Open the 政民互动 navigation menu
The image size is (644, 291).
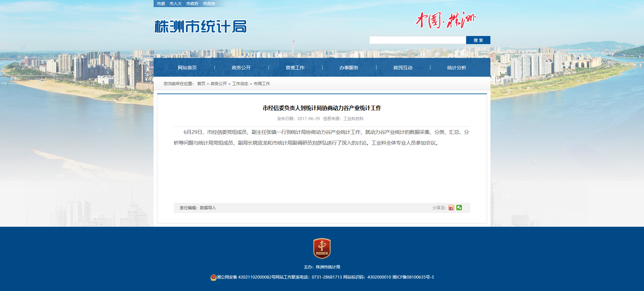click(403, 68)
